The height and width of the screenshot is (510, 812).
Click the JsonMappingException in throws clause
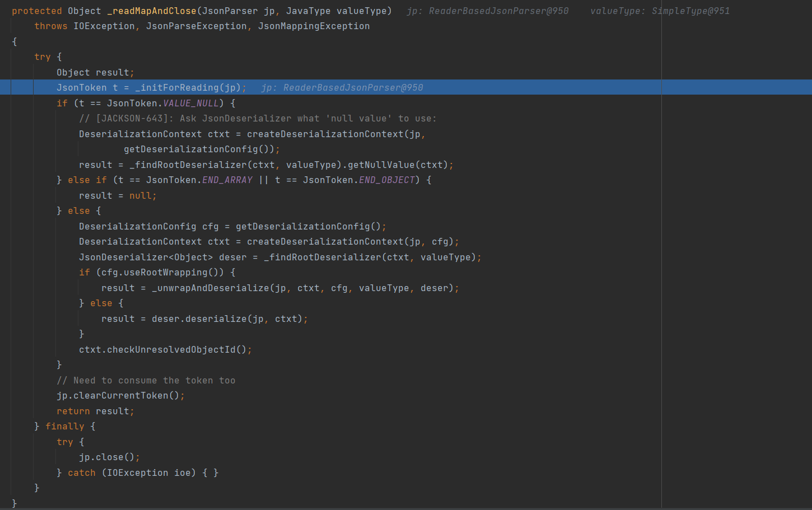(x=314, y=26)
